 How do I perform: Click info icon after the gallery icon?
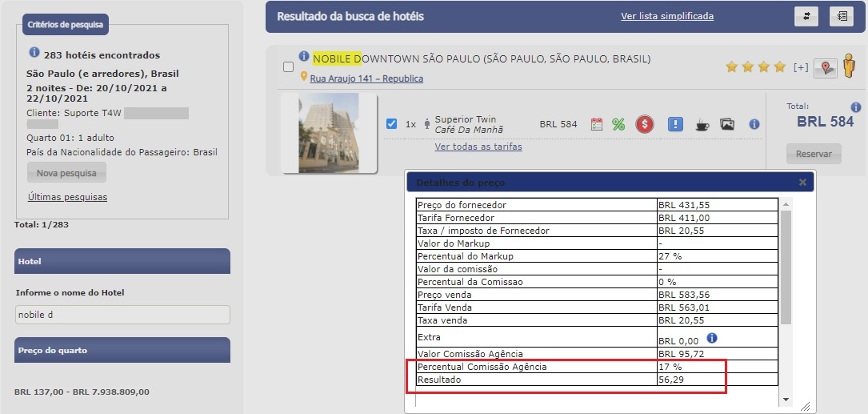(754, 125)
